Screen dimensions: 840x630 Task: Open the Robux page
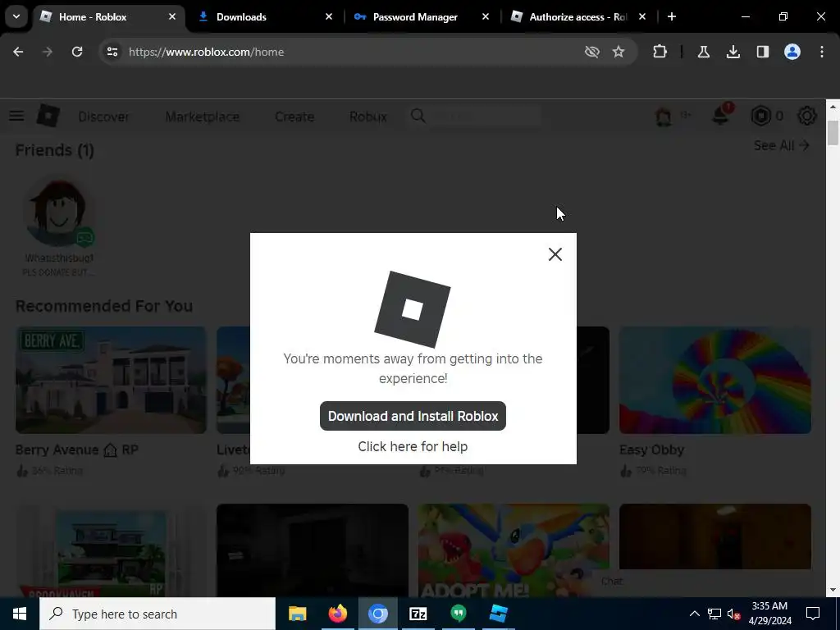coord(368,116)
